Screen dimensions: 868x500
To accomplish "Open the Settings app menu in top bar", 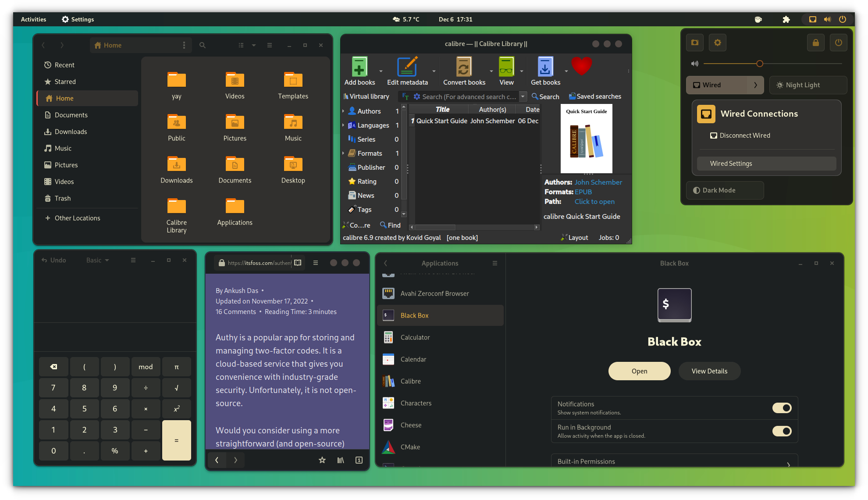I will (78, 19).
